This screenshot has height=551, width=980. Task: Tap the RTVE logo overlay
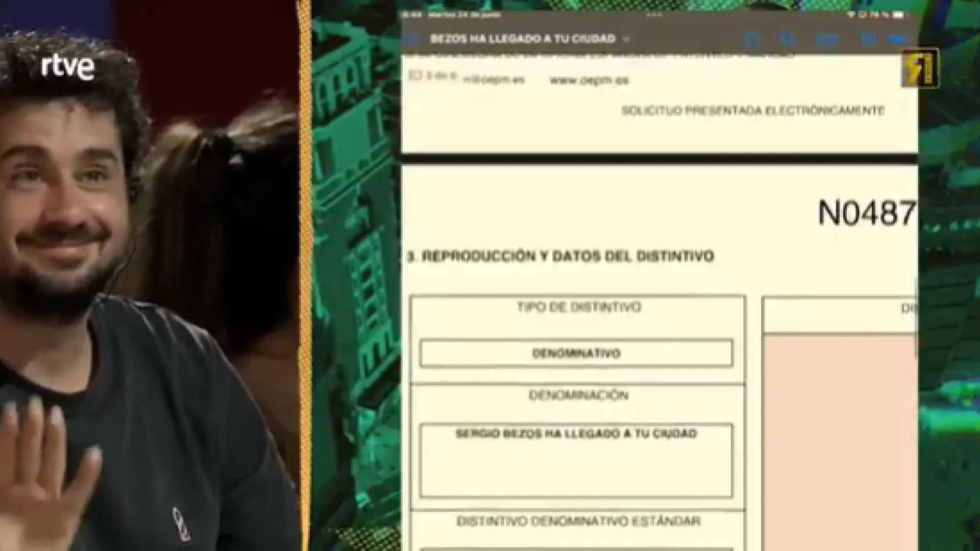point(67,67)
